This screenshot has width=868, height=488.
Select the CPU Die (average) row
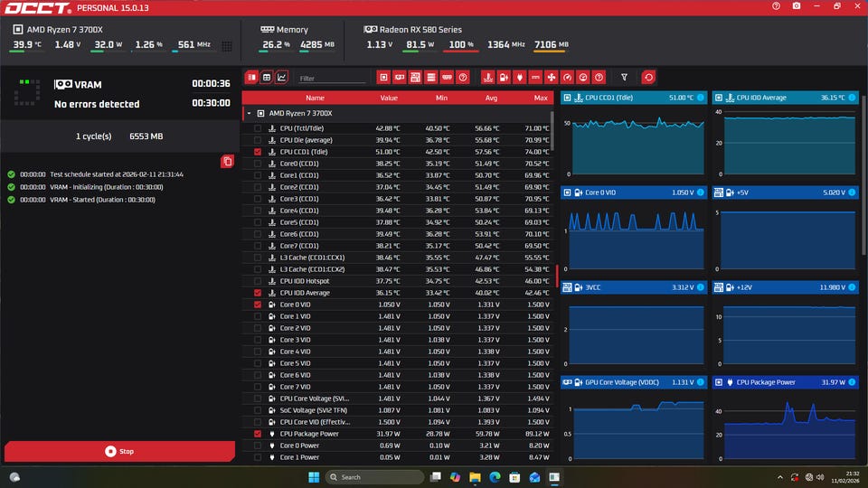tap(398, 140)
